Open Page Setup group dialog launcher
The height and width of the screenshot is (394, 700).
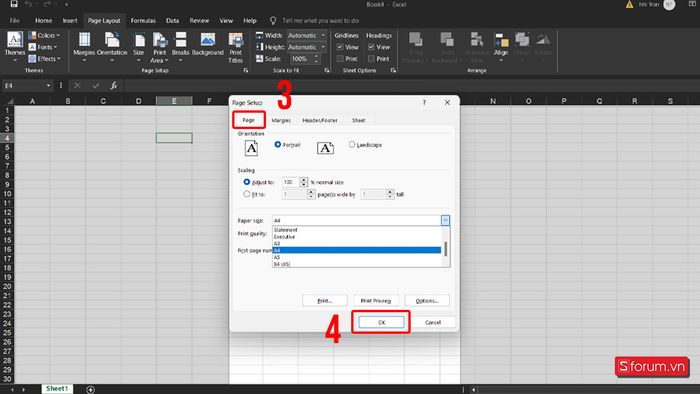[246, 71]
